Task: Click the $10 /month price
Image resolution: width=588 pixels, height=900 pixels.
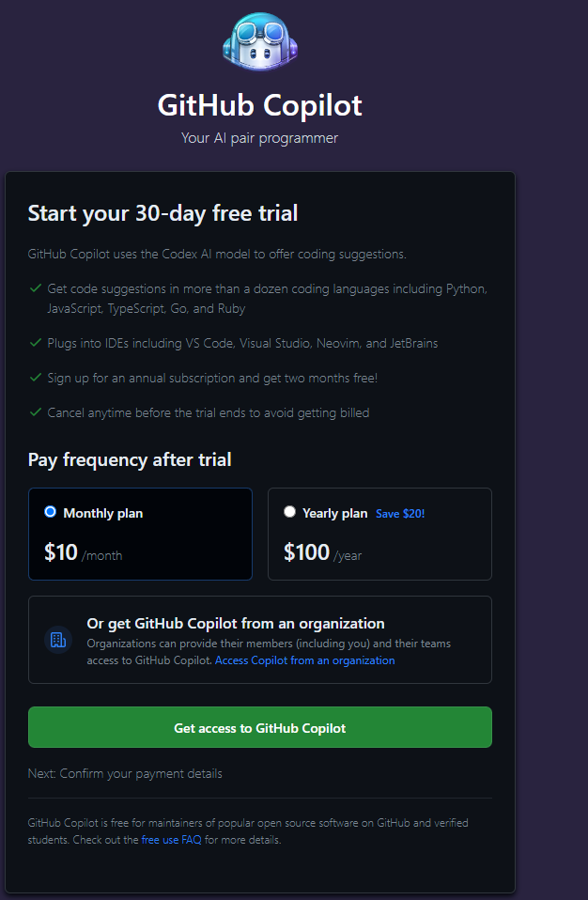Action: pos(83,553)
